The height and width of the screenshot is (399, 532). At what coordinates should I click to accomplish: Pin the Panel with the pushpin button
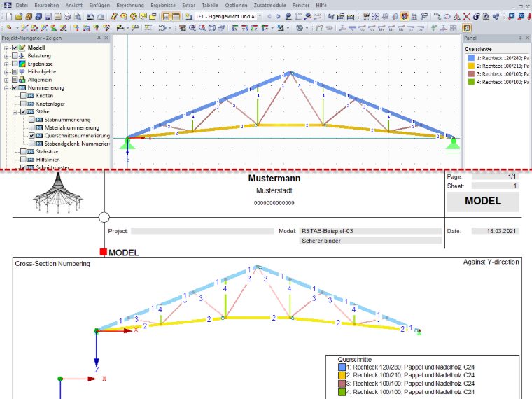tap(520, 38)
